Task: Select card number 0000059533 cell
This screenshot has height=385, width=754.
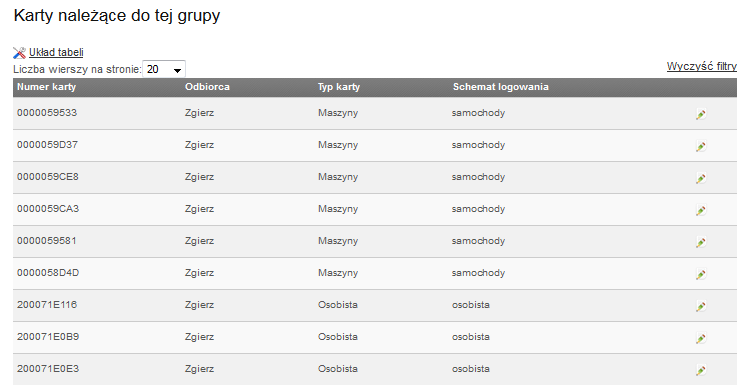Action: pos(47,113)
